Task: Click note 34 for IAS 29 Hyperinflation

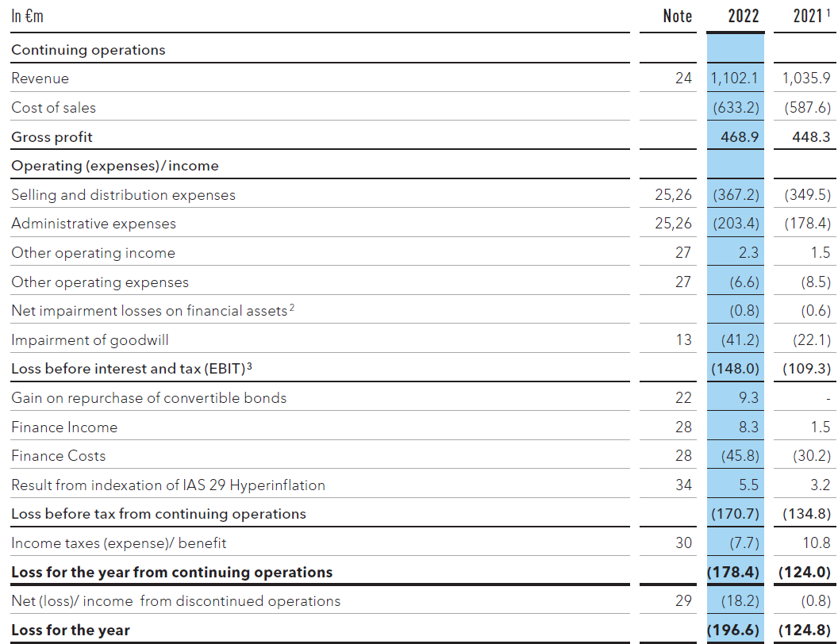Action: 683,485
